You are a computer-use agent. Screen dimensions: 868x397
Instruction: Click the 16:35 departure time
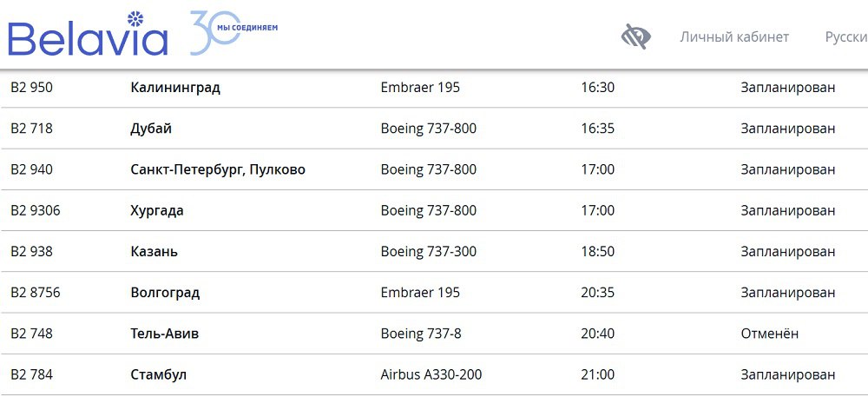(x=597, y=129)
